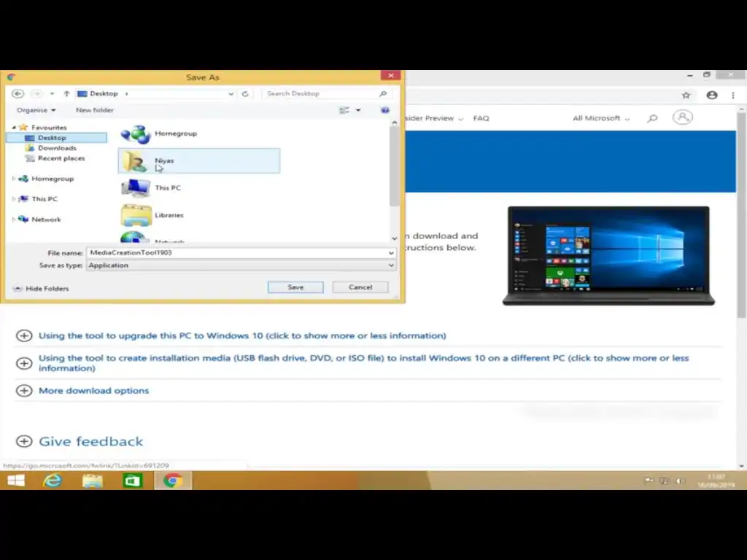This screenshot has height=560, width=747.
Task: Click Hide Folders
Action: tap(41, 289)
